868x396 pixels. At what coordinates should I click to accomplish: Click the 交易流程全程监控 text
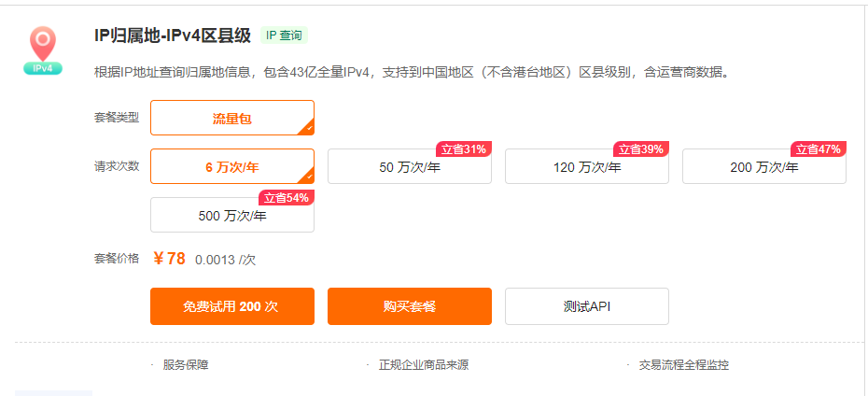683,365
